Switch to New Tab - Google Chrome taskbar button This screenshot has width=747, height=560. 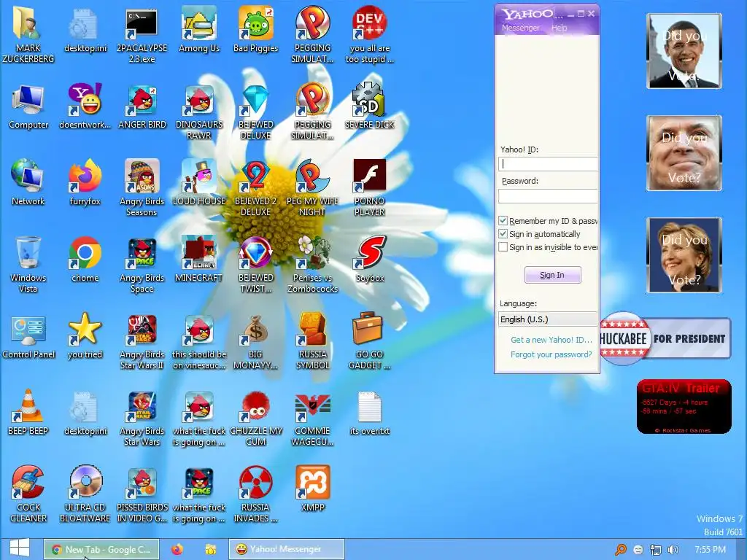coord(101,549)
